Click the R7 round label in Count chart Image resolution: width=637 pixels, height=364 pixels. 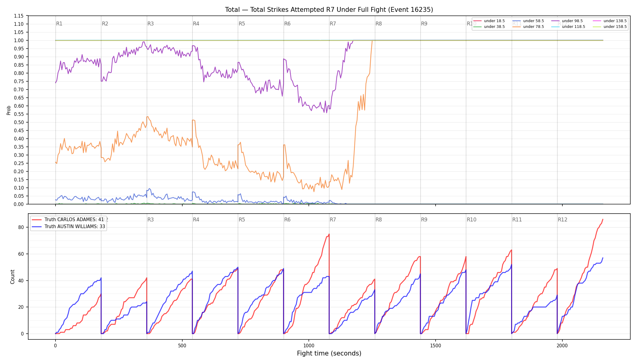[333, 220]
